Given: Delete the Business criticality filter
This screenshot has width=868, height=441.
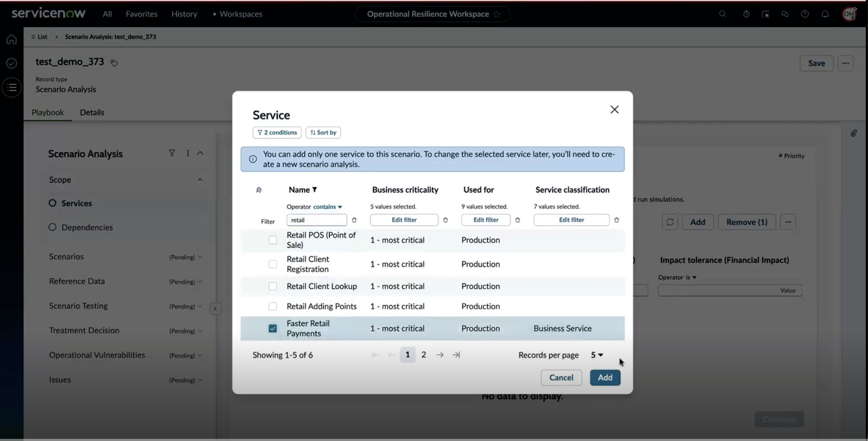Looking at the screenshot, I should coord(445,220).
